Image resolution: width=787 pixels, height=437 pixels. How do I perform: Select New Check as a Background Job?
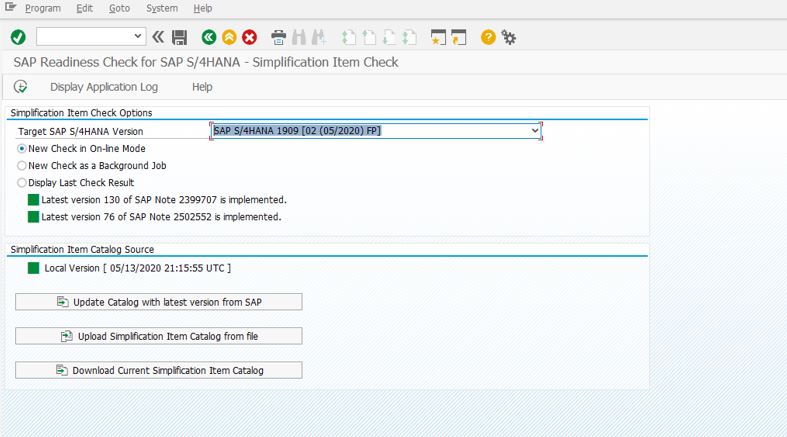(x=22, y=166)
